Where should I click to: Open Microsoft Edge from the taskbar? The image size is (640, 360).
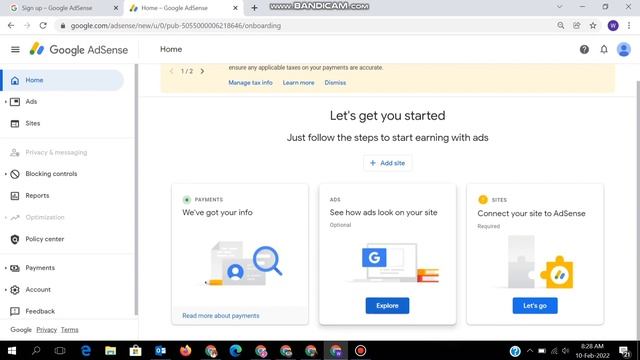point(236,351)
